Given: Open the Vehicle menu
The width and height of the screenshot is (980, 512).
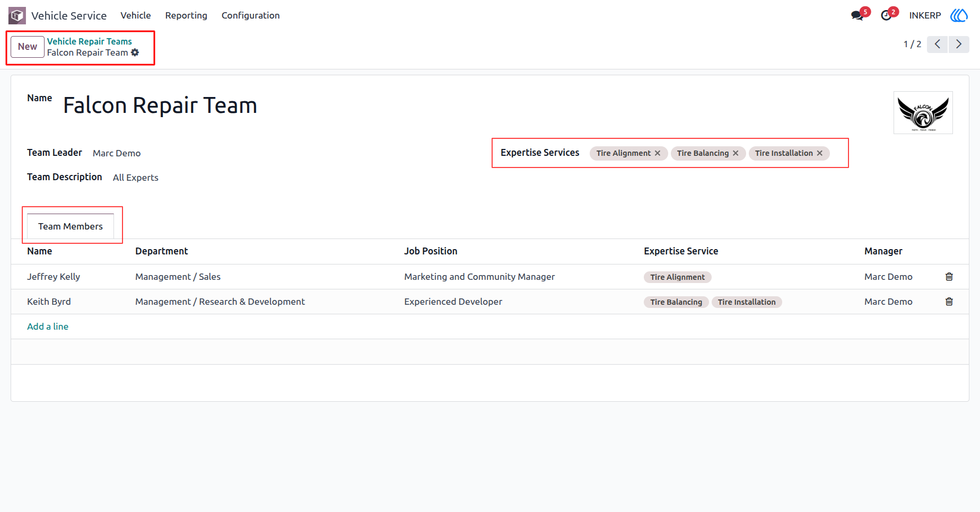Looking at the screenshot, I should [136, 15].
